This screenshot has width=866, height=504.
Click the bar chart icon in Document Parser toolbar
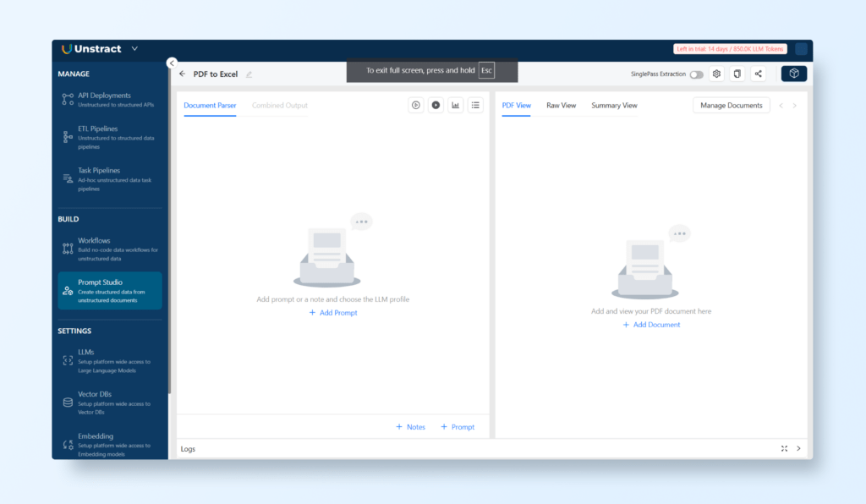(456, 106)
